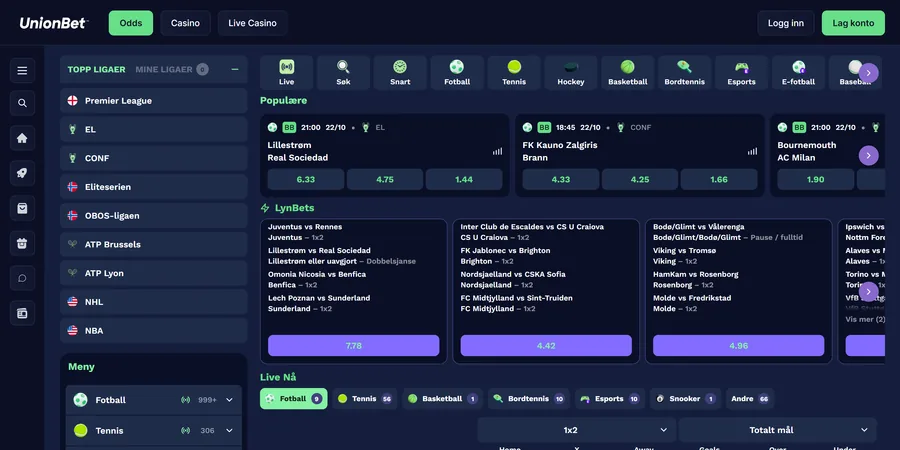Open the 1x2 market dropdown
This screenshot has height=450, width=900.
coord(576,430)
